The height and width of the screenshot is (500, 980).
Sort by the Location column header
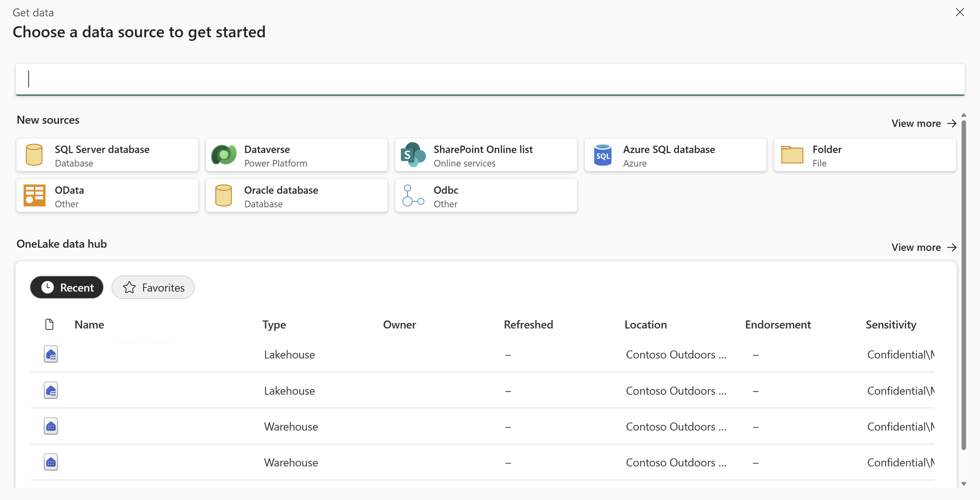pyautogui.click(x=646, y=325)
